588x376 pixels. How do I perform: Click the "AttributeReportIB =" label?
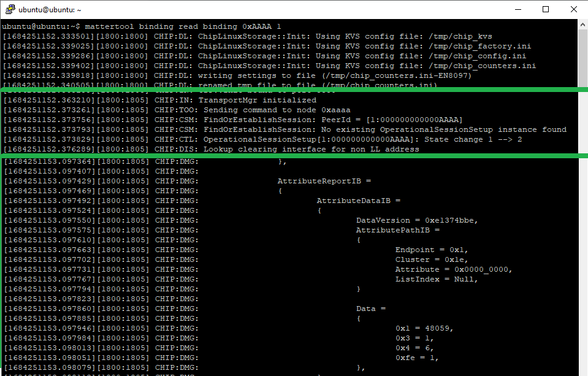pos(324,181)
